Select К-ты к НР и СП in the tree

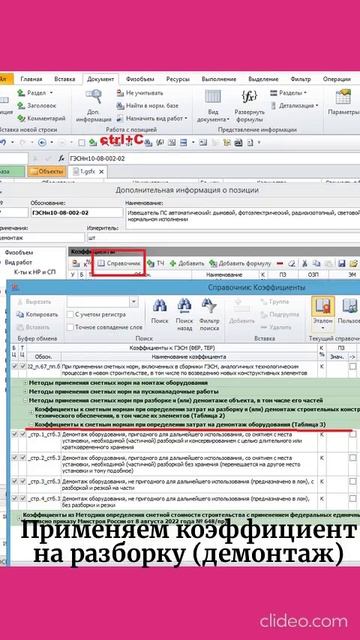click(x=36, y=272)
